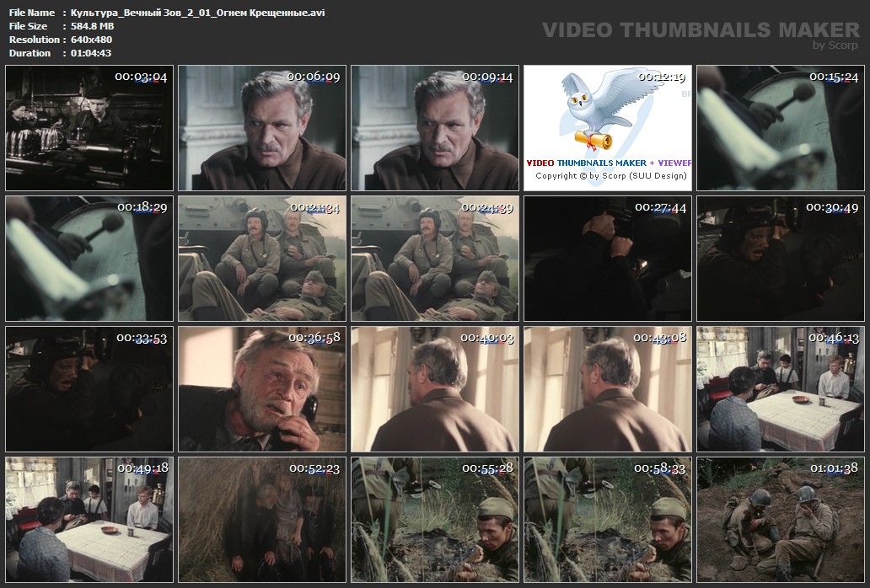The height and width of the screenshot is (588, 870).
Task: Click the thumbnail at 00:43:08
Action: (x=607, y=389)
